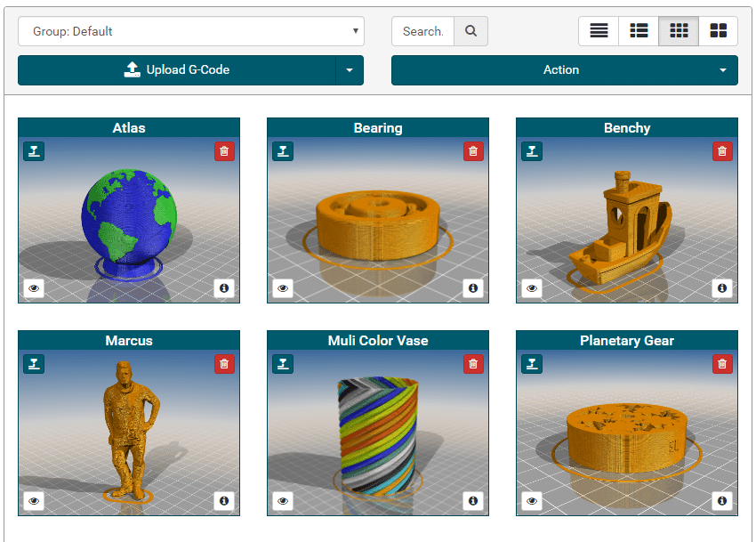Delete the Atlas G-code file
The height and width of the screenshot is (542, 756).
point(224,151)
